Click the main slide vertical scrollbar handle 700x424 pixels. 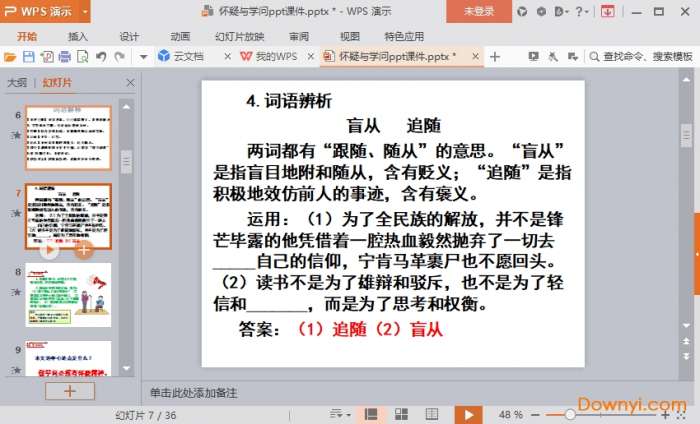(x=686, y=136)
